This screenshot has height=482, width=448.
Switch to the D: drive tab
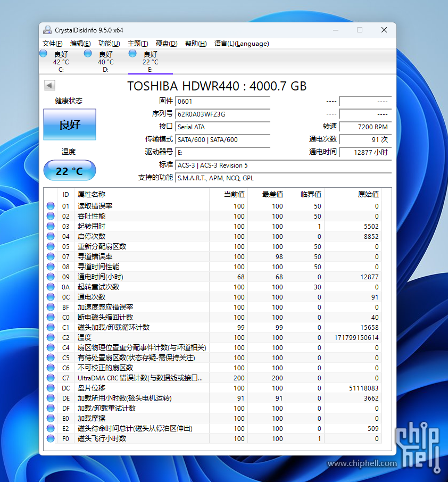[105, 62]
